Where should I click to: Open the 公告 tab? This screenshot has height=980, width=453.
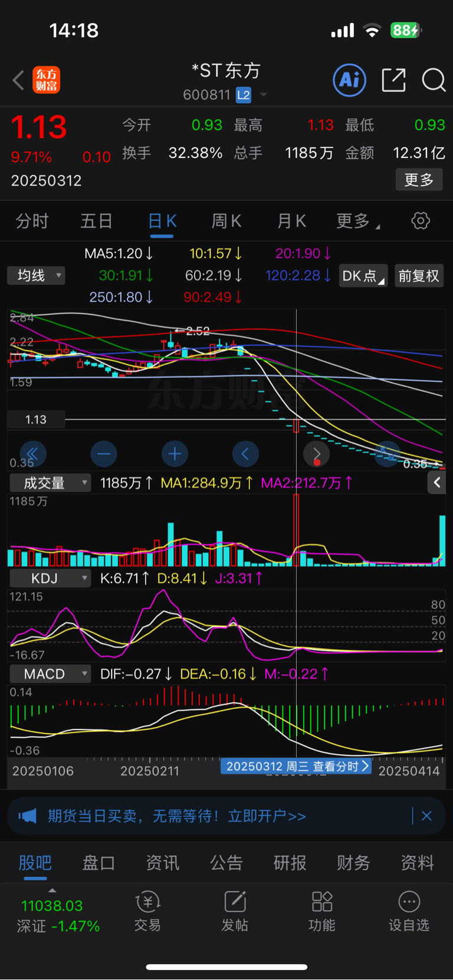click(226, 863)
